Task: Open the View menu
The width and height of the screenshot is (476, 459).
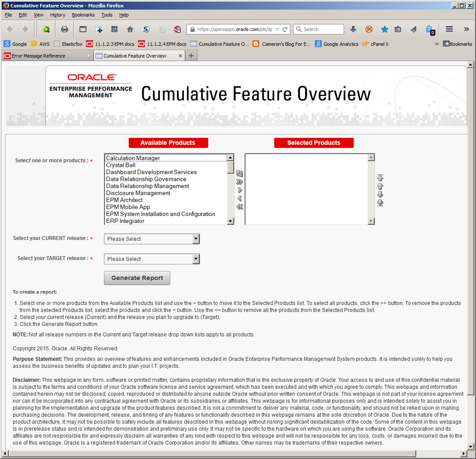Action: point(38,15)
